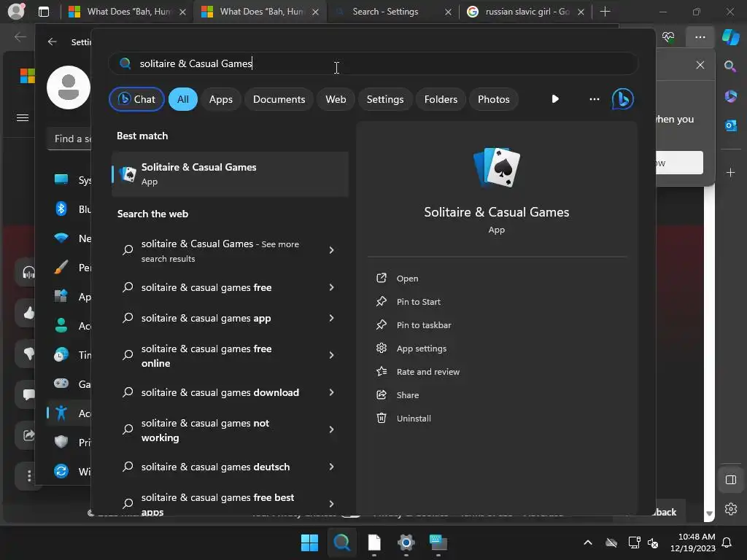
Task: Switch to 'russian slavic girl' Google tab
Action: [x=527, y=12]
